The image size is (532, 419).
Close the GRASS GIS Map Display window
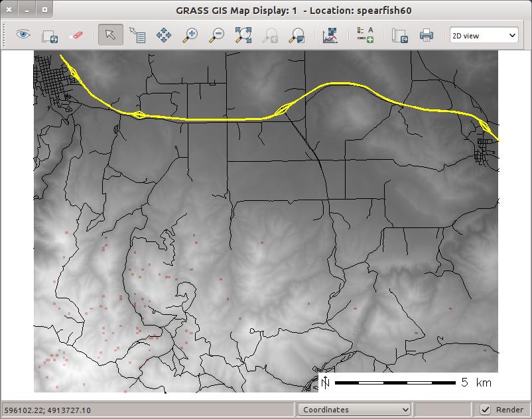(9, 9)
